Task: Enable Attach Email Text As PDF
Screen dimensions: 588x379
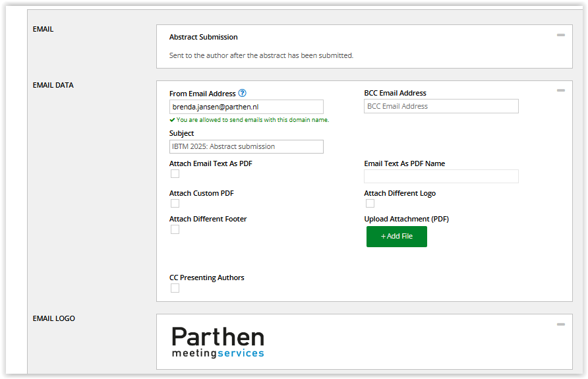Action: click(175, 174)
